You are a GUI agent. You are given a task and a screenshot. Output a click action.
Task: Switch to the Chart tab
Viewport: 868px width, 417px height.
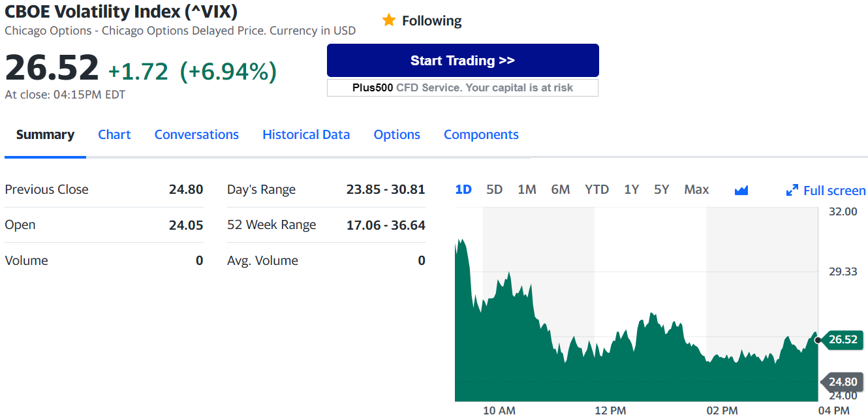click(114, 134)
